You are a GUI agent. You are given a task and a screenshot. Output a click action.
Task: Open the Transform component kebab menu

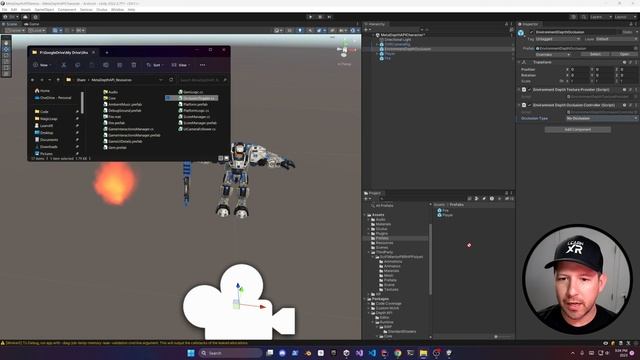coord(635,62)
